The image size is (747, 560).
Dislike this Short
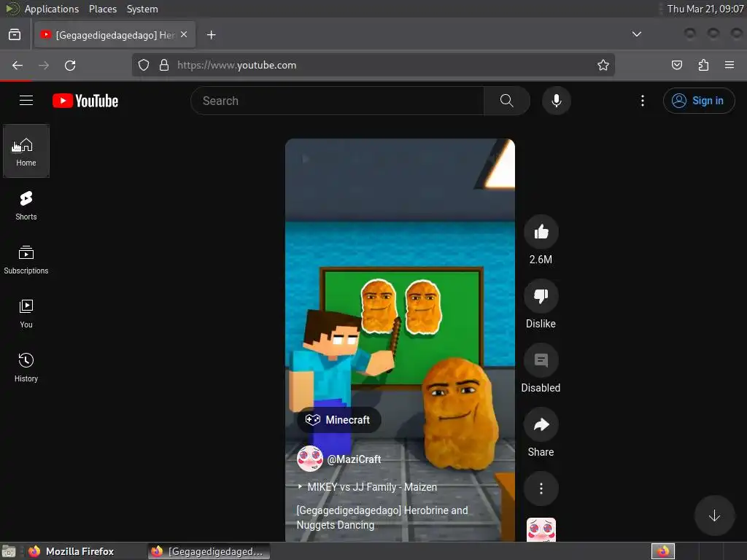pos(541,296)
